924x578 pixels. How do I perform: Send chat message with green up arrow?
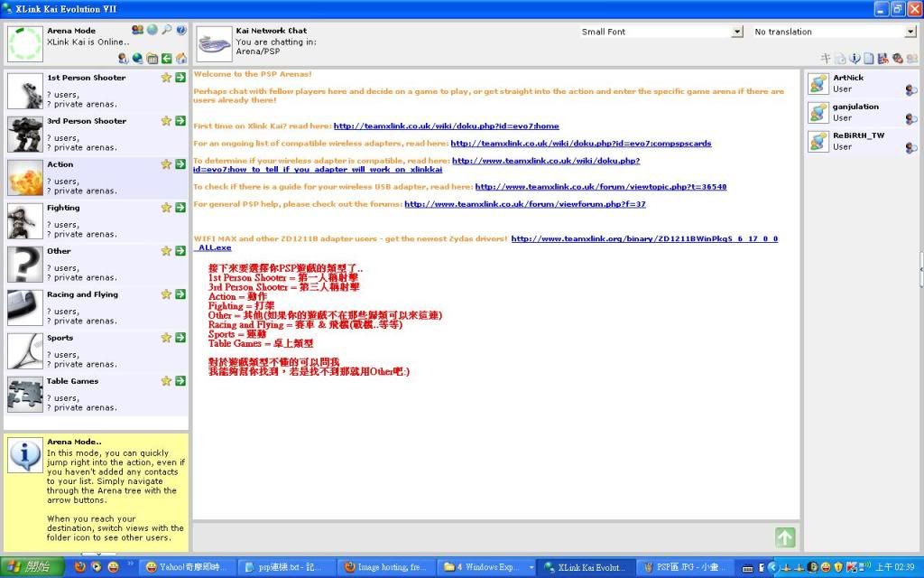(x=785, y=537)
